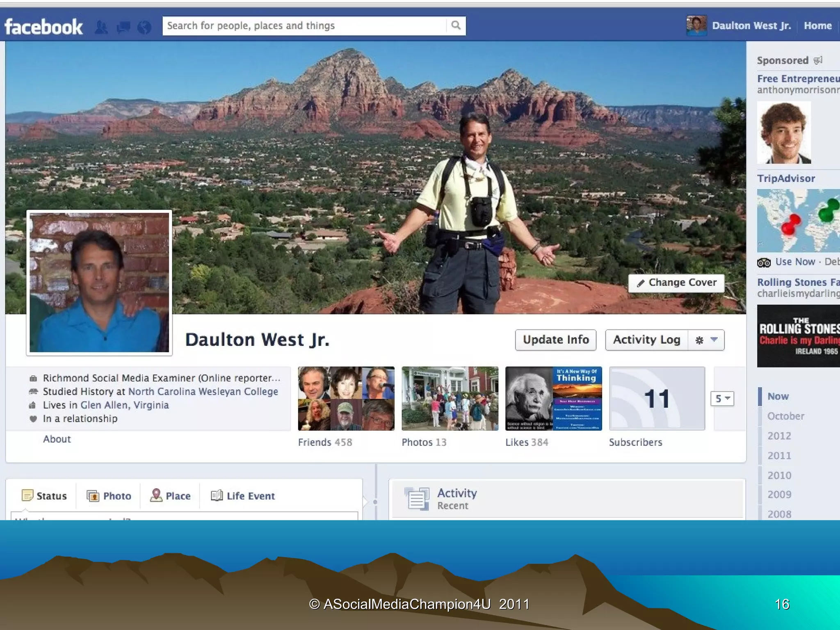The image size is (840, 630).
Task: Select the Photo composer tab
Action: (x=109, y=496)
